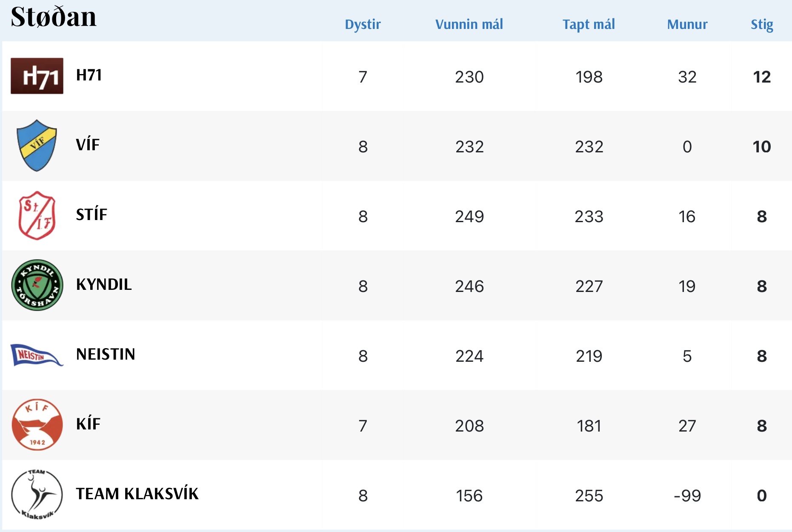Open the H71 team name link

tap(89, 75)
